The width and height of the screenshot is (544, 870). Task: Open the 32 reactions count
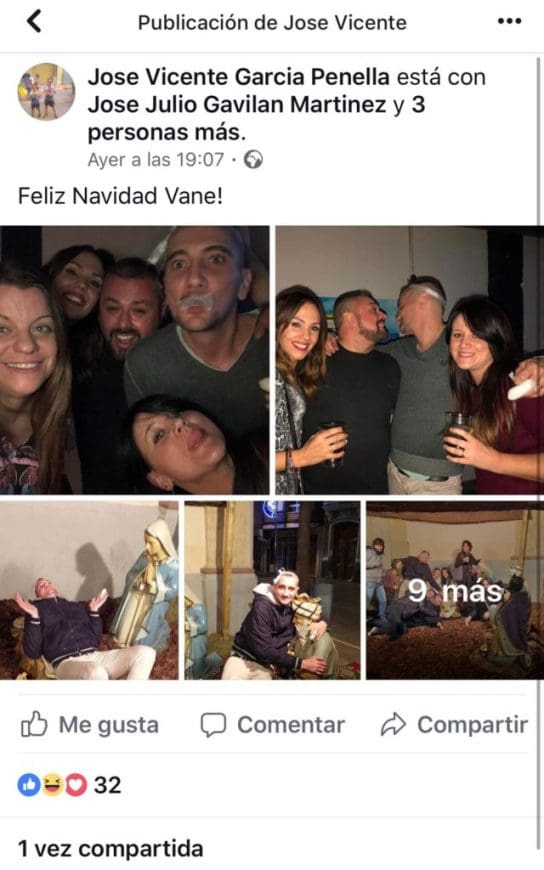tap(107, 785)
